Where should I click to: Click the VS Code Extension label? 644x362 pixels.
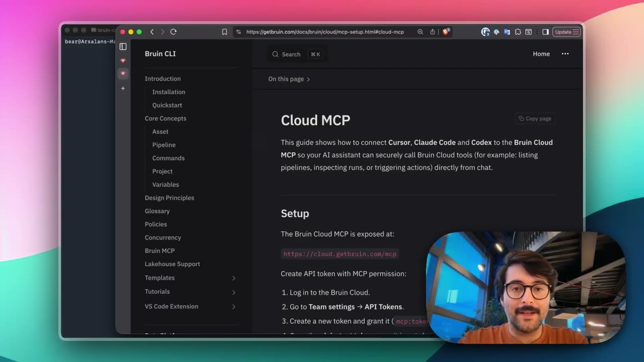pos(171,306)
